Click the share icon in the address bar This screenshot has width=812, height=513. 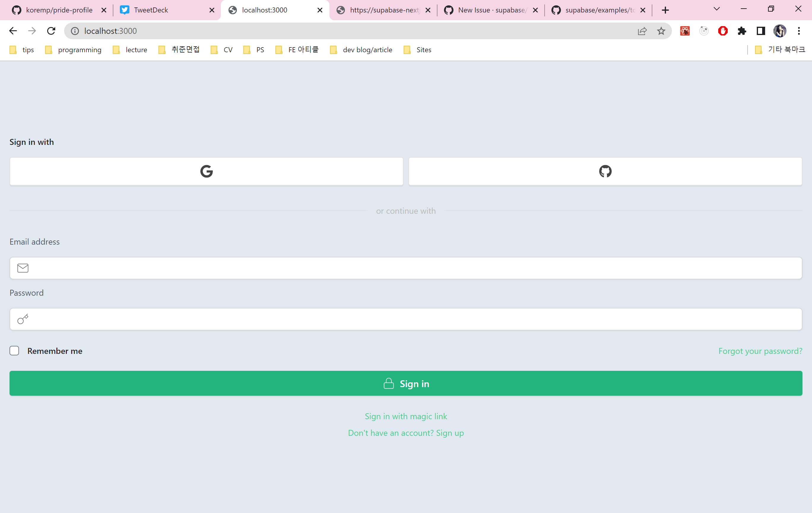pos(642,31)
